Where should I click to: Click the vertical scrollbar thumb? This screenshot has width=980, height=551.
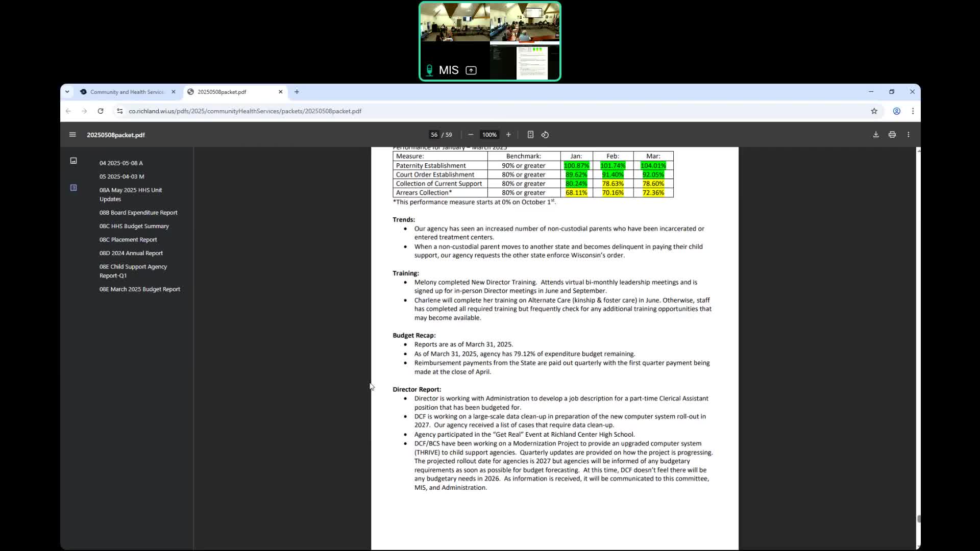pos(918,519)
